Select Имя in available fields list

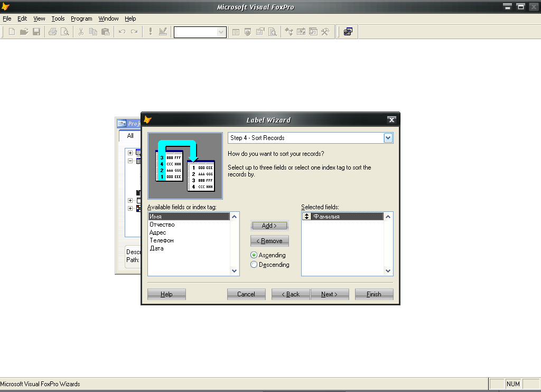[189, 217]
